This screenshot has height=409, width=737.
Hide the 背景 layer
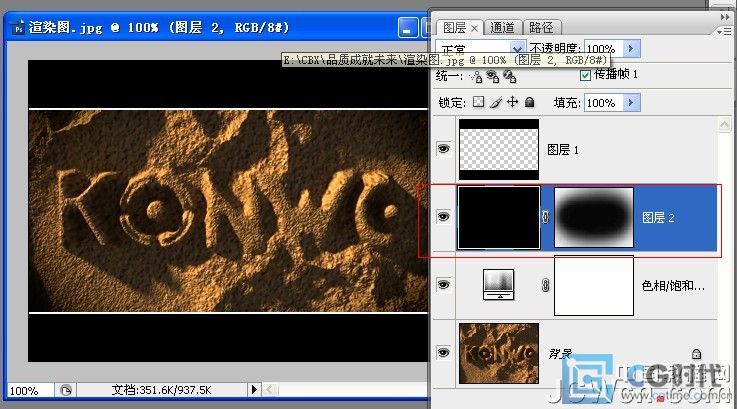coord(443,352)
